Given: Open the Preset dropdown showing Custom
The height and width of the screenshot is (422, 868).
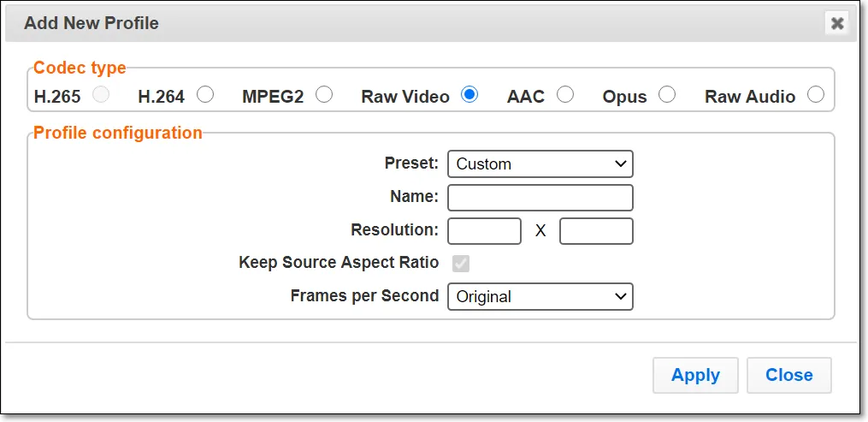Looking at the screenshot, I should [x=540, y=164].
